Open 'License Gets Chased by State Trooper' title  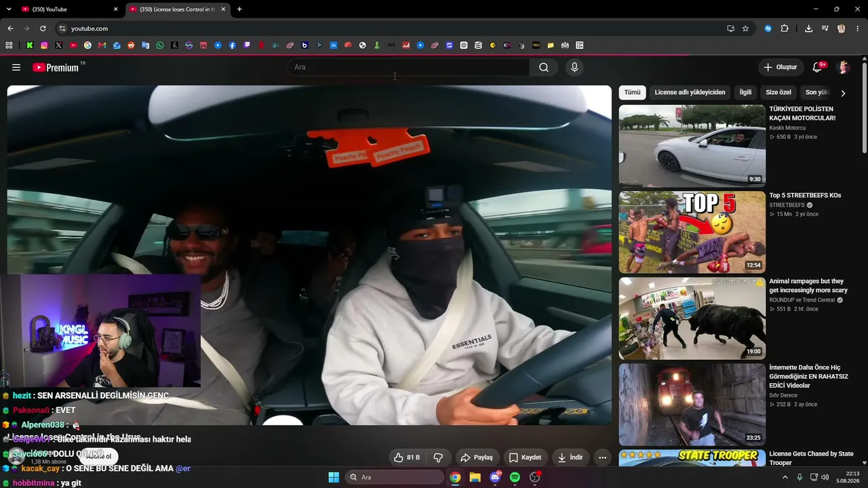coord(811,458)
